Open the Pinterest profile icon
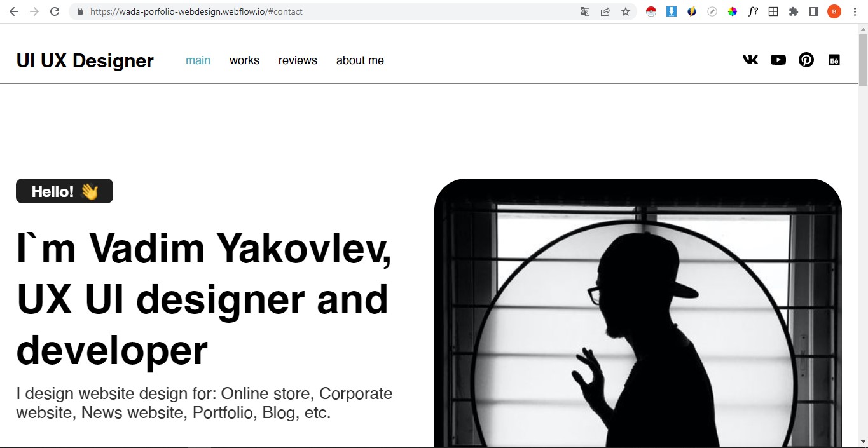Viewport: 868px width, 448px height. (x=806, y=60)
